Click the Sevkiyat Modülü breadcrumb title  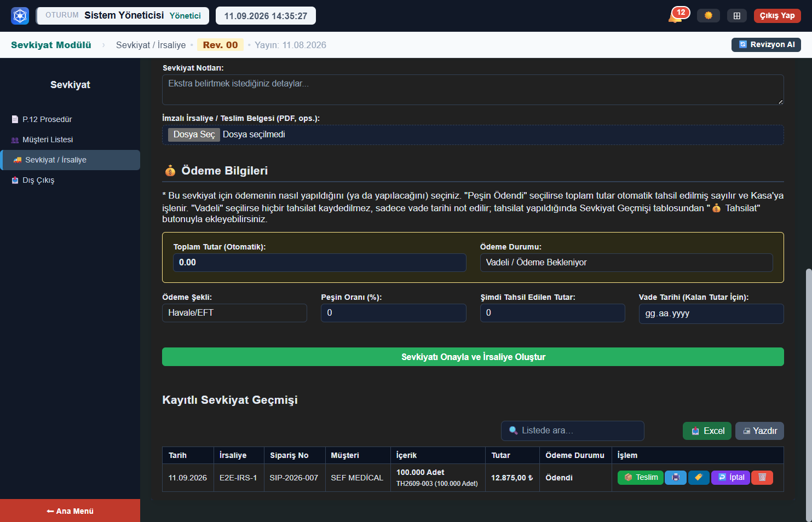point(51,45)
